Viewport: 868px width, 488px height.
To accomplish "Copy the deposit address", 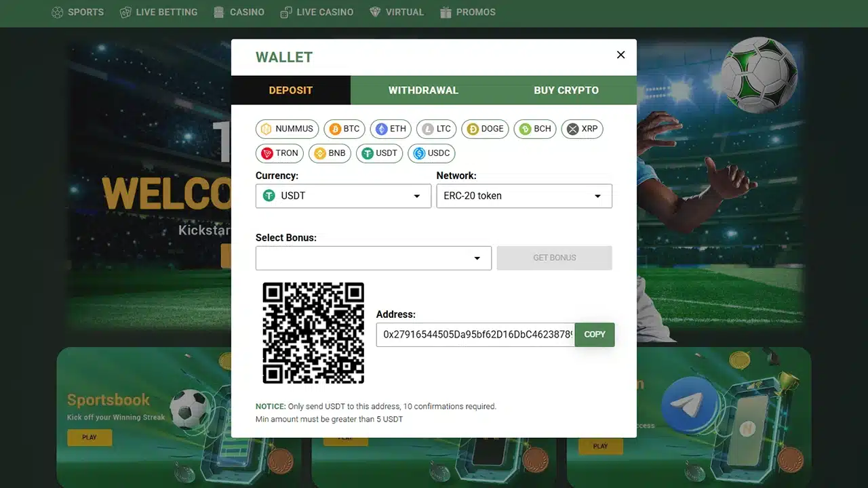I will (x=595, y=335).
